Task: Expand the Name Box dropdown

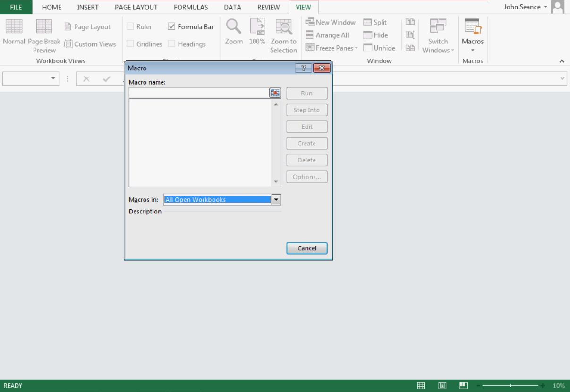Action: pos(53,79)
